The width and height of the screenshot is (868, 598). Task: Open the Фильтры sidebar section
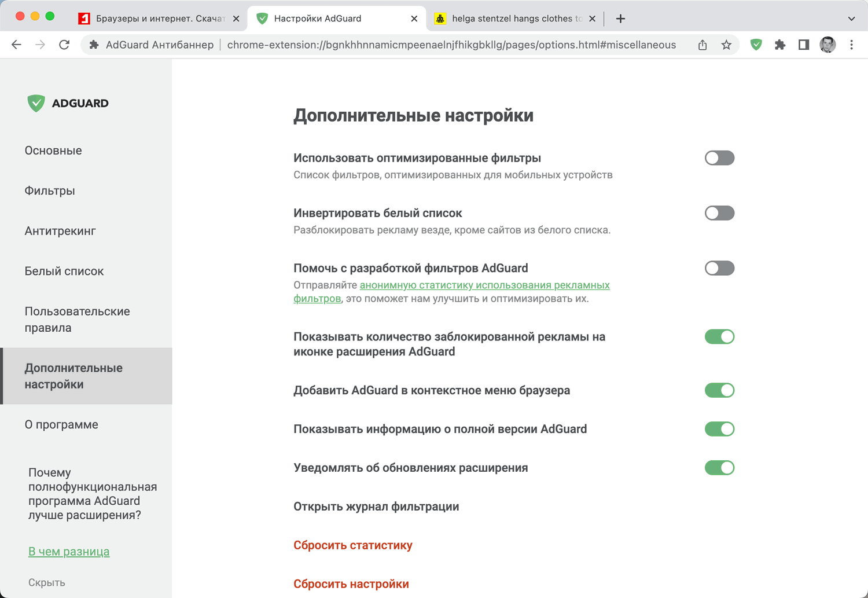click(50, 190)
